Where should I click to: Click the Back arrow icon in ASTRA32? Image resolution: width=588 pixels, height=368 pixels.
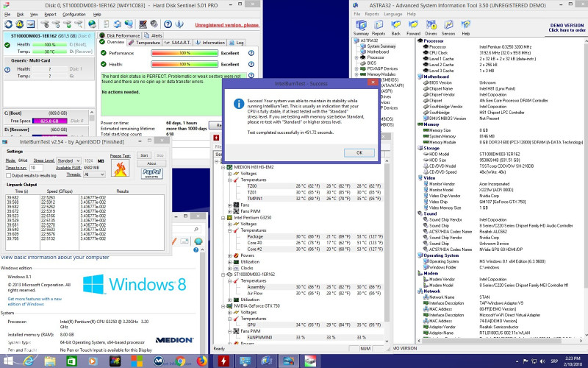click(395, 27)
